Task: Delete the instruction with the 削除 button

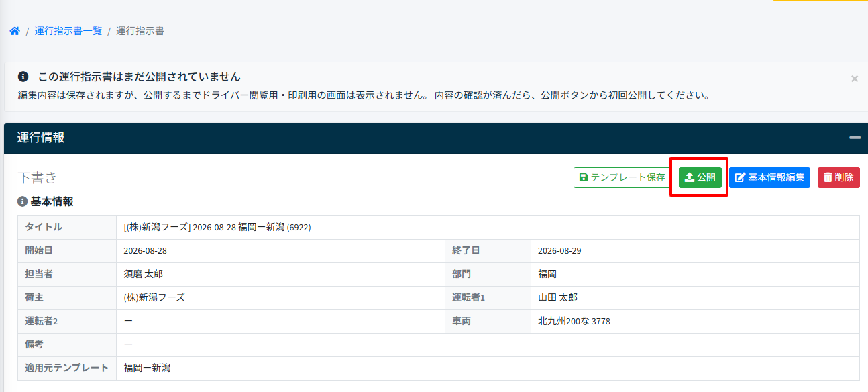Action: [x=838, y=177]
